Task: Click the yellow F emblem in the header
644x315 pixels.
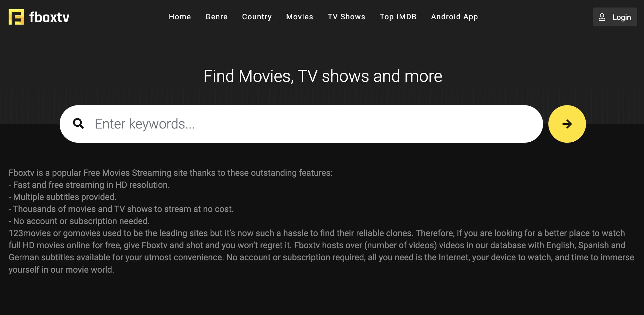Action: pyautogui.click(x=16, y=17)
